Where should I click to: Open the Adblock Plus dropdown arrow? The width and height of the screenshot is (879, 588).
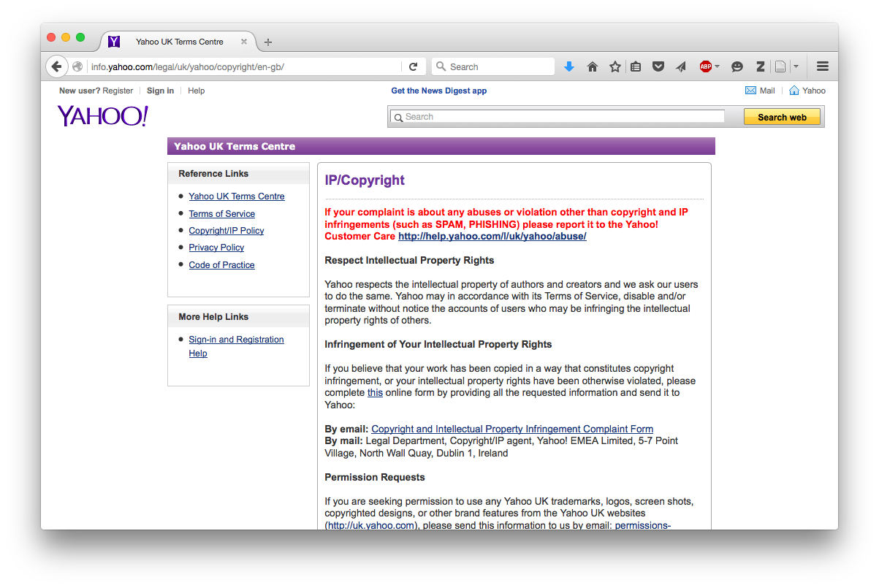tap(718, 66)
